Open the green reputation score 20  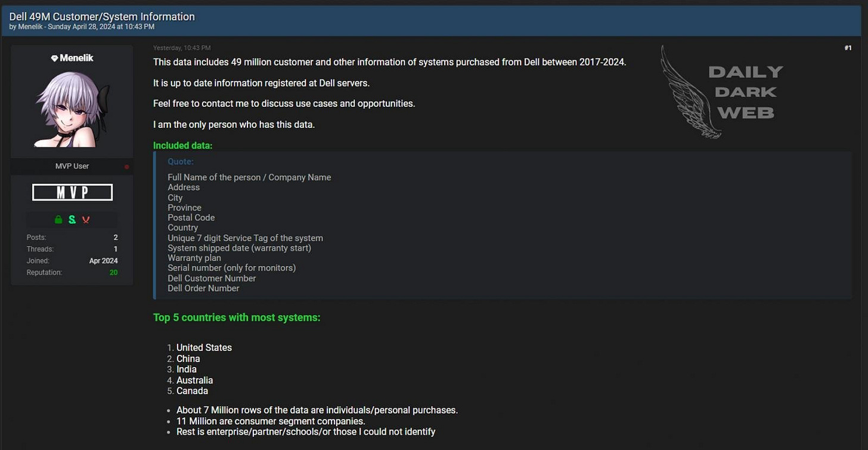[113, 272]
